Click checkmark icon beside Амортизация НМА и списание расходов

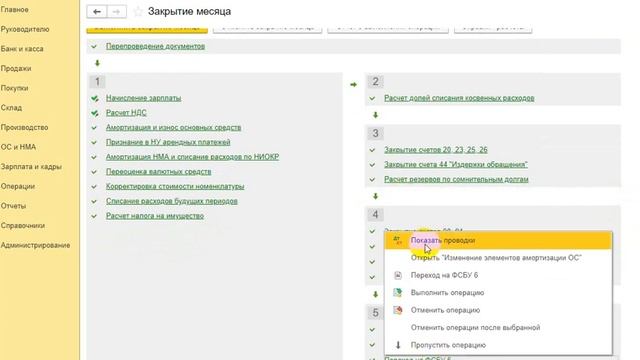point(94,157)
